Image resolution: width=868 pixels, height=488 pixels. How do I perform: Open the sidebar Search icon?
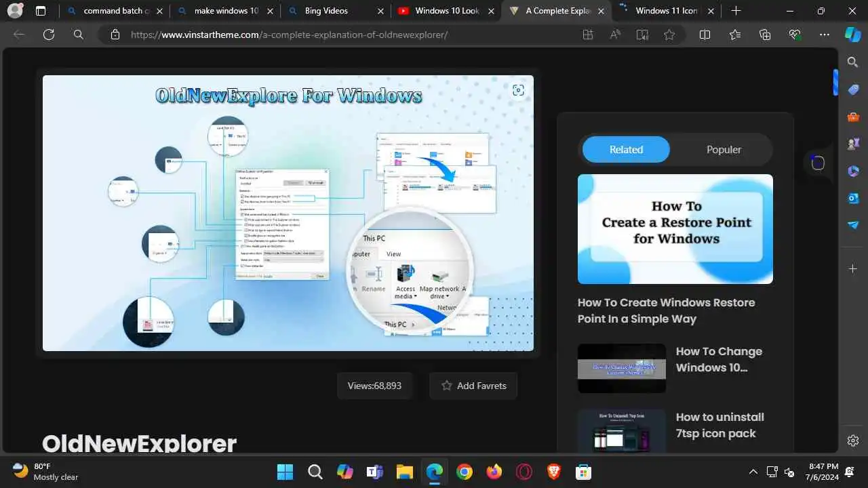tap(853, 62)
